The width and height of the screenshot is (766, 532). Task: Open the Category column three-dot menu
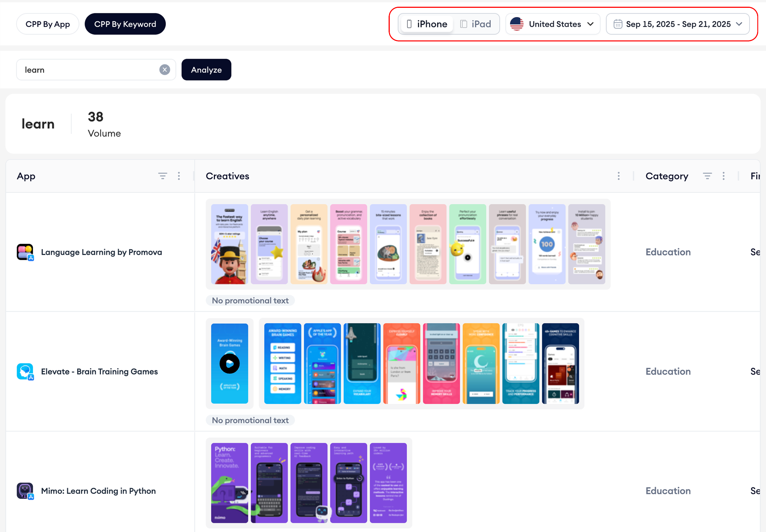[724, 176]
